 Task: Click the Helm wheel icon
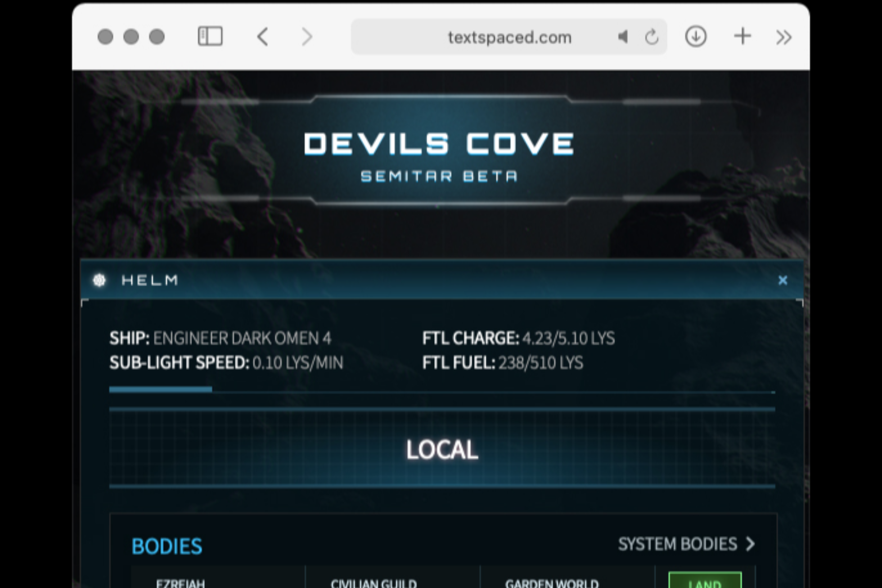tap(99, 280)
